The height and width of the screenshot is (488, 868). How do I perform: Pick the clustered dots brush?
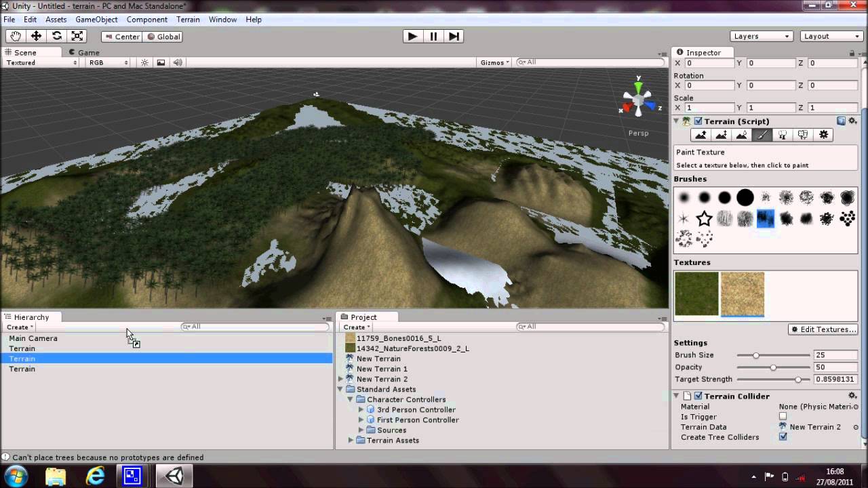pyautogui.click(x=847, y=218)
